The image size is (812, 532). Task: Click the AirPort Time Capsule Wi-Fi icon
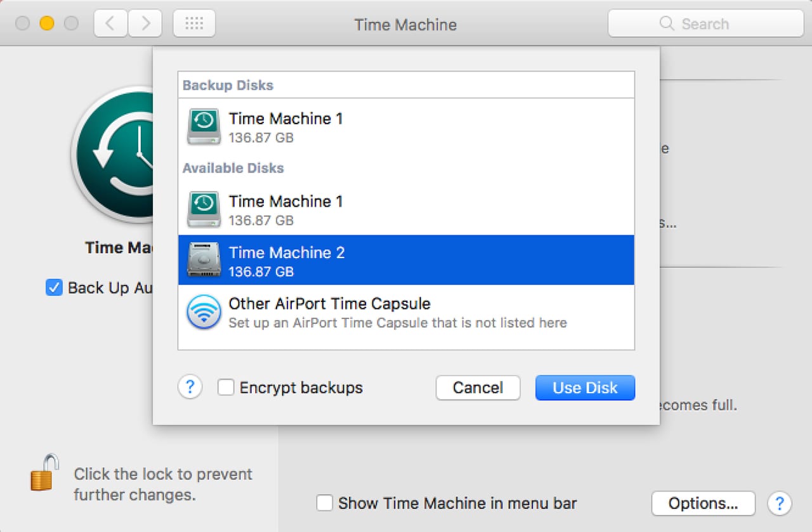[204, 313]
